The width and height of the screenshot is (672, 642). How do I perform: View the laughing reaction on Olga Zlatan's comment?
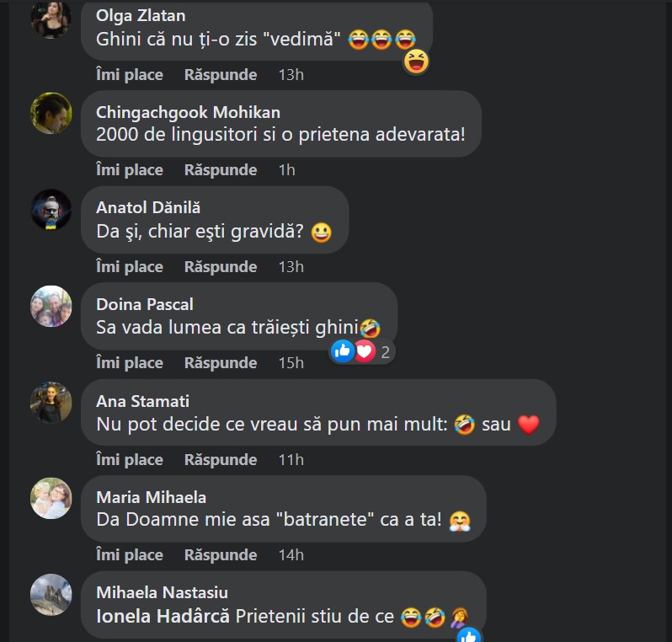click(416, 62)
